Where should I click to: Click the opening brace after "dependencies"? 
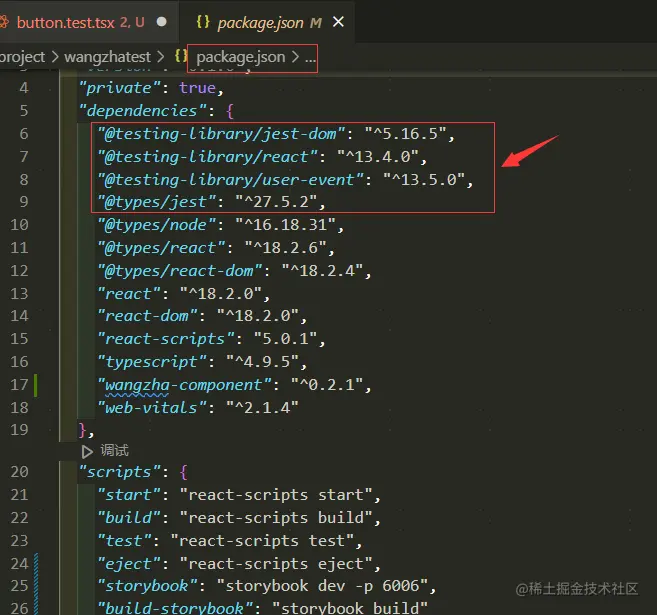[230, 111]
